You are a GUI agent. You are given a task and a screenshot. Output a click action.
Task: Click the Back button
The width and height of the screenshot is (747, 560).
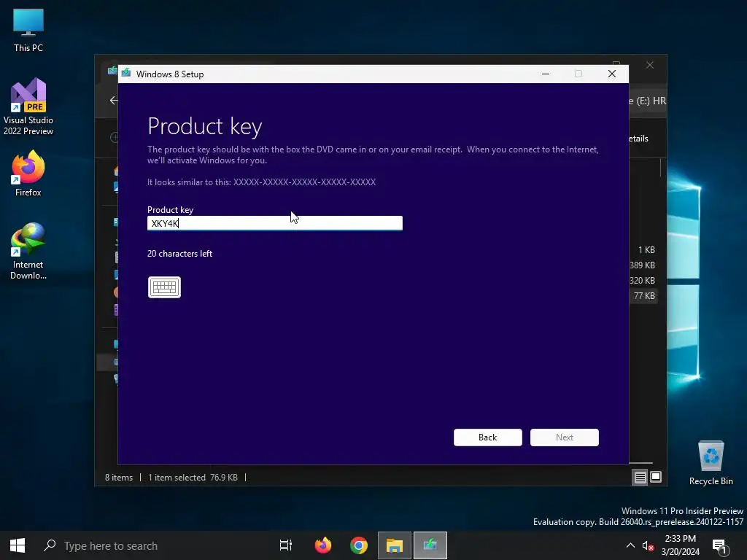point(487,437)
